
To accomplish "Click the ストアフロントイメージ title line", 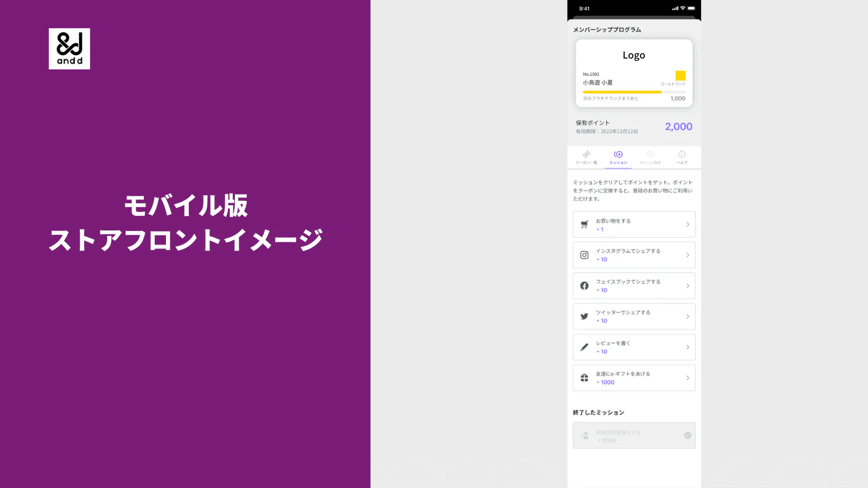I will point(186,240).
